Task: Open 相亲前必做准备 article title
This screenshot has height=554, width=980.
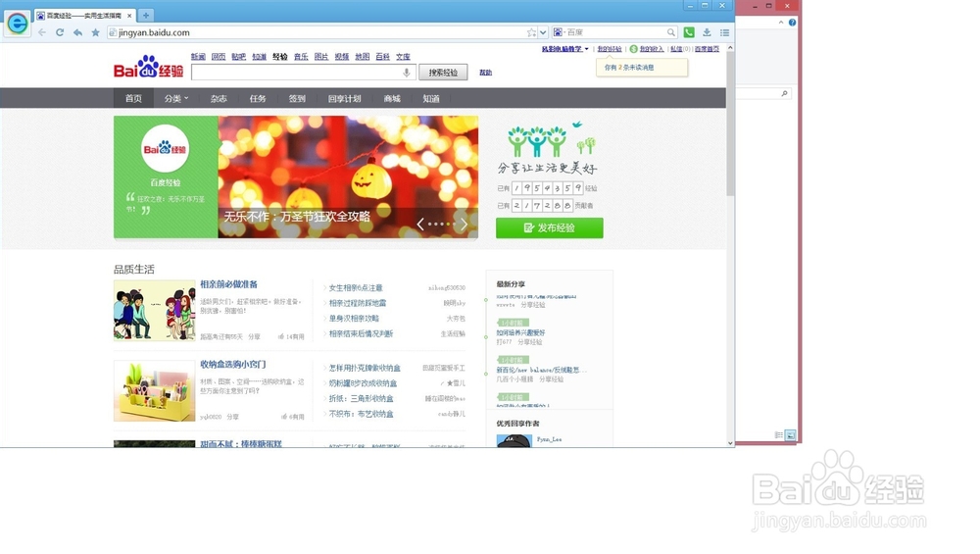Action: 228,284
